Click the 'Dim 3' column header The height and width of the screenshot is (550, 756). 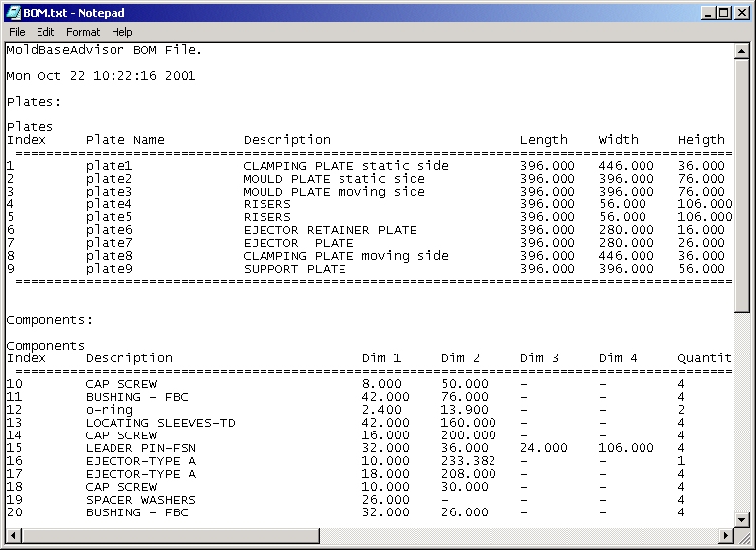tap(539, 358)
